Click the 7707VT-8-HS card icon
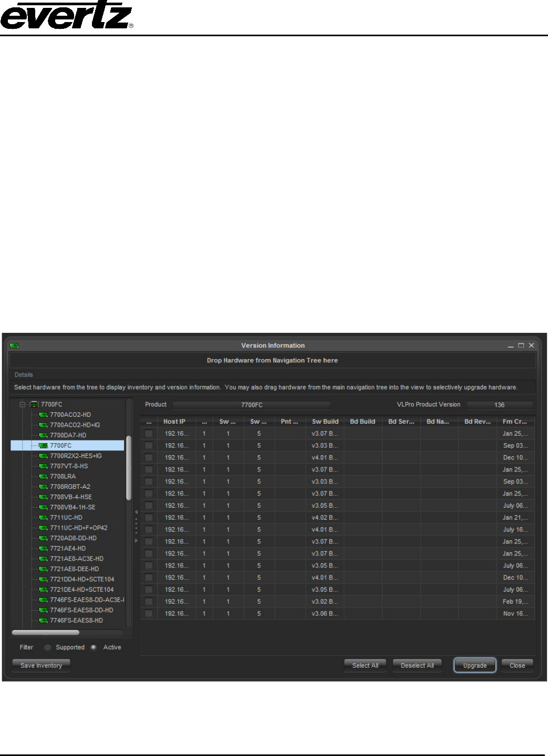Image resolution: width=548 pixels, height=756 pixels. pyautogui.click(x=44, y=466)
